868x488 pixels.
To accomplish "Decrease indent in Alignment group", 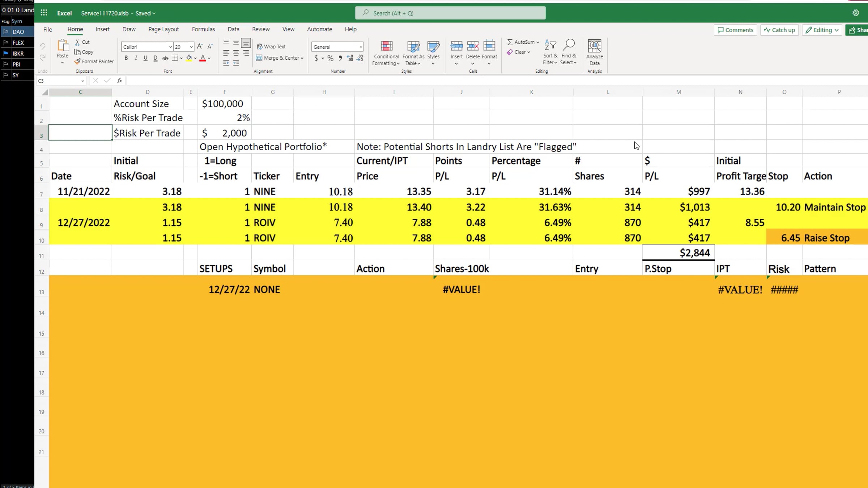I will (x=226, y=63).
